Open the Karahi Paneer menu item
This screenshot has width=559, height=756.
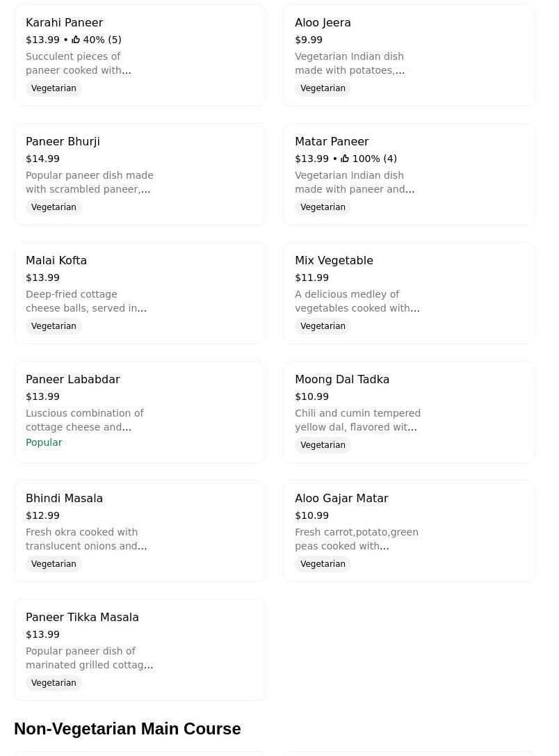[140, 56]
